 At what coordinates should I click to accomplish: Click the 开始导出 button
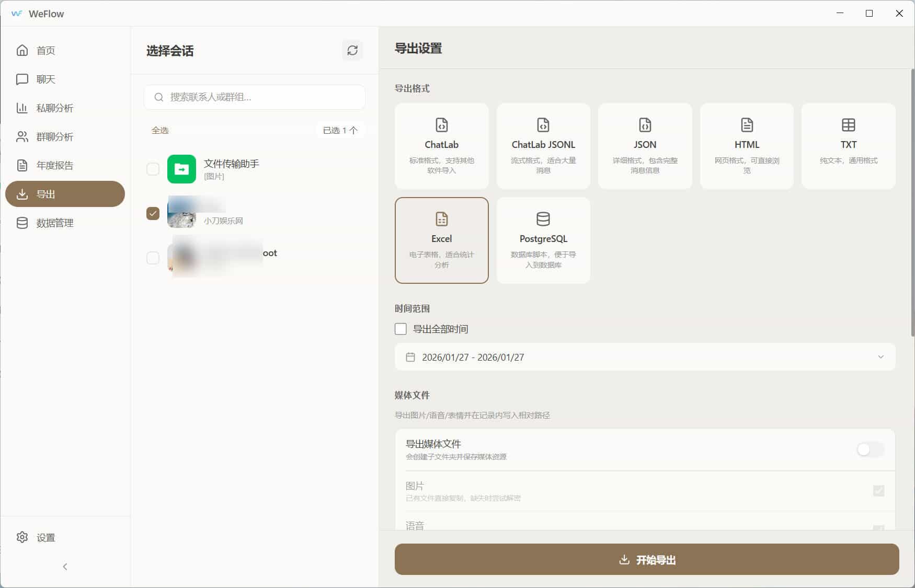[646, 559]
